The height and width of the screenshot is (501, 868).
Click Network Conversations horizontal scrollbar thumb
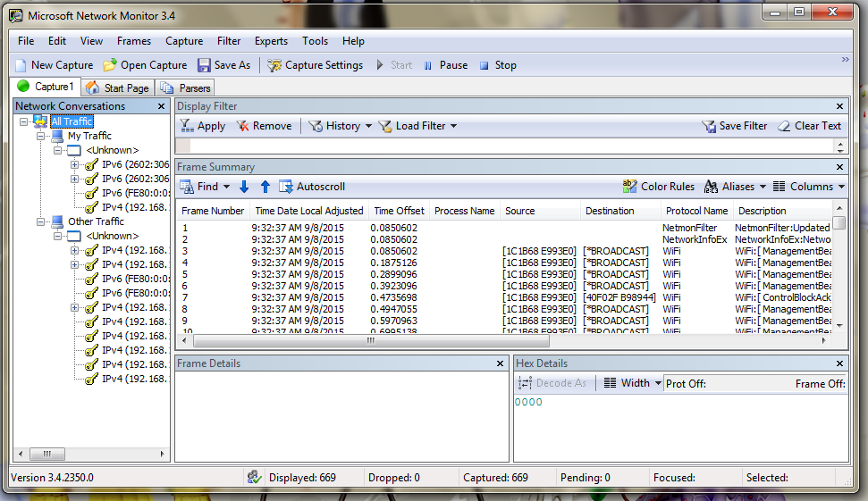[x=47, y=454]
